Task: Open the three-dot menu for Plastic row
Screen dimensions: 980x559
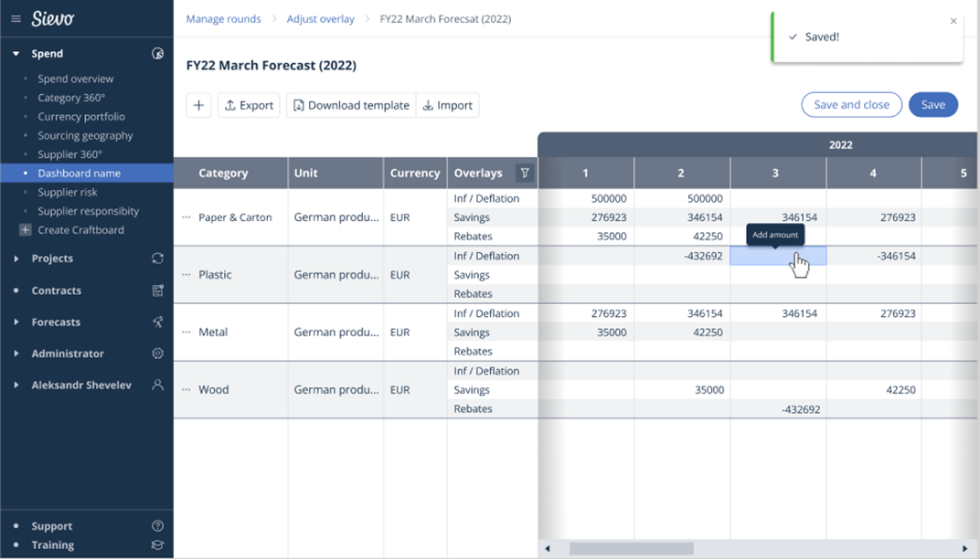Action: coord(186,275)
